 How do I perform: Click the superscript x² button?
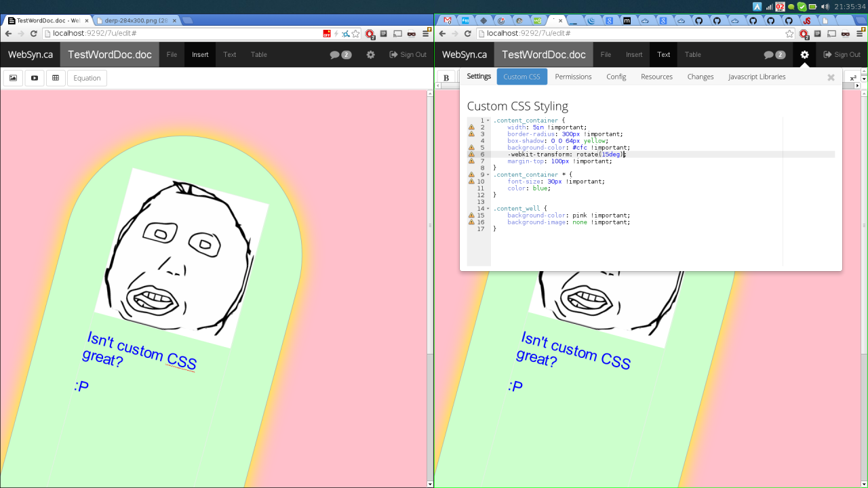point(853,78)
